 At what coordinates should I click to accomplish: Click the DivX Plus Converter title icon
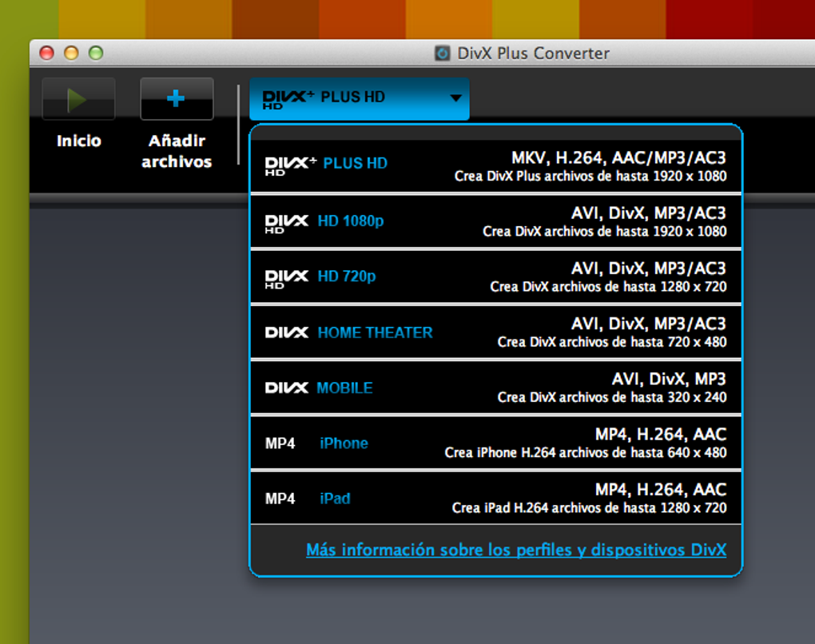point(443,53)
